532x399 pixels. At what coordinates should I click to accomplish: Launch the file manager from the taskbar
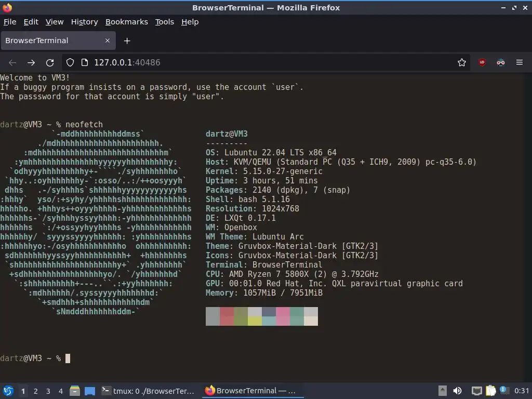[75, 391]
